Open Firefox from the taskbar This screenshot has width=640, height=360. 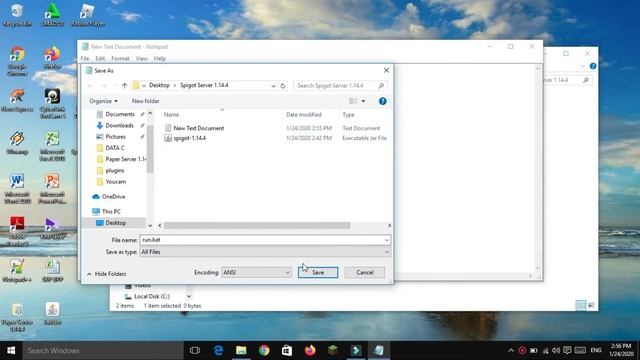pos(310,351)
